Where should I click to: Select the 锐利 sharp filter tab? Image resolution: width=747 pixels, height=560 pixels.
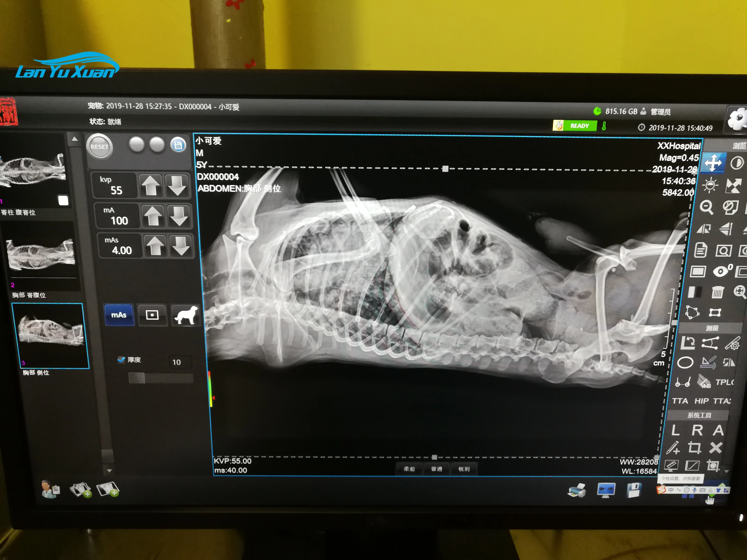[x=464, y=469]
